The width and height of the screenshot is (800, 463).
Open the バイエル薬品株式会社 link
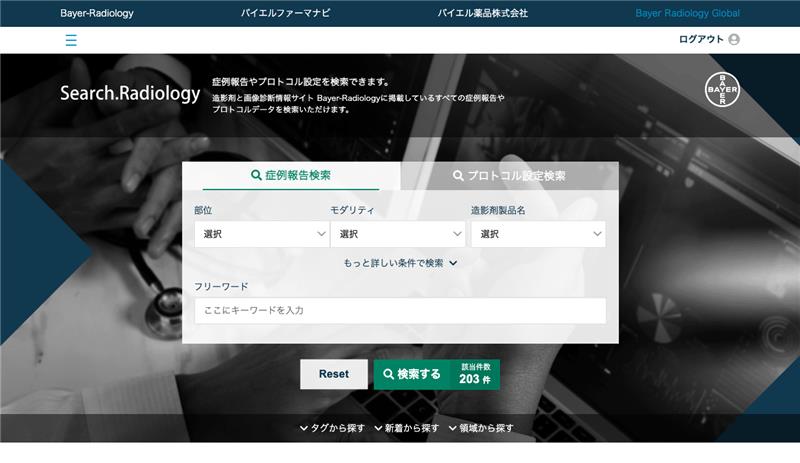coord(483,13)
